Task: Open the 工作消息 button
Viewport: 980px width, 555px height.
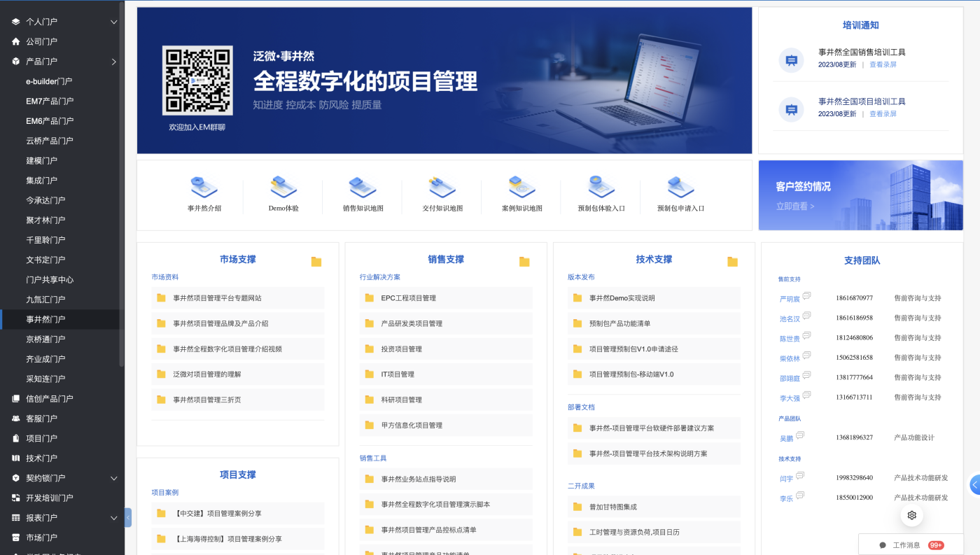Action: coord(906,545)
